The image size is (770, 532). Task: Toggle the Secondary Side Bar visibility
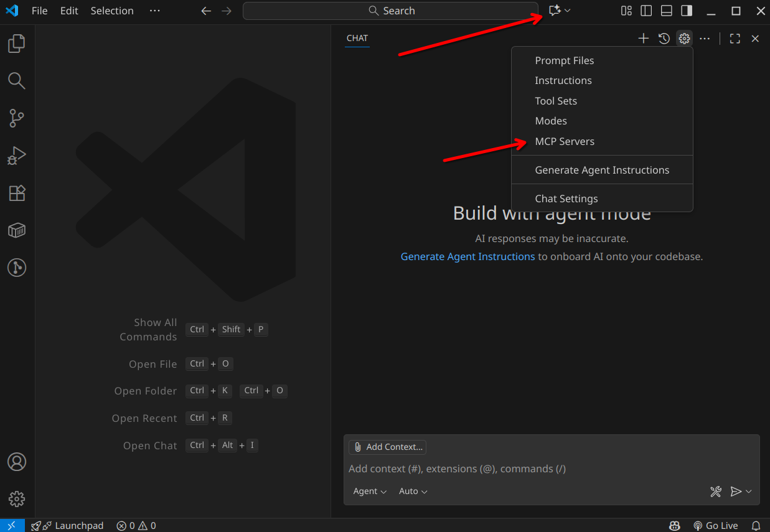point(687,11)
